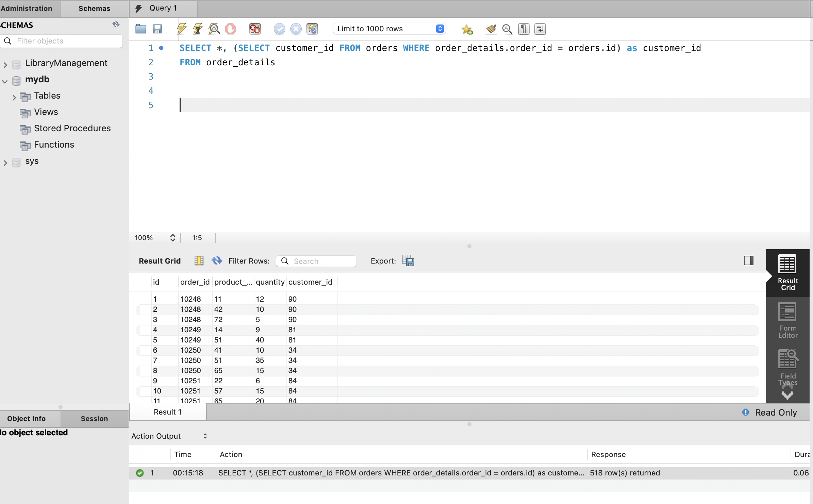
Task: Click the editor zoom 100% stepper
Action: (172, 238)
